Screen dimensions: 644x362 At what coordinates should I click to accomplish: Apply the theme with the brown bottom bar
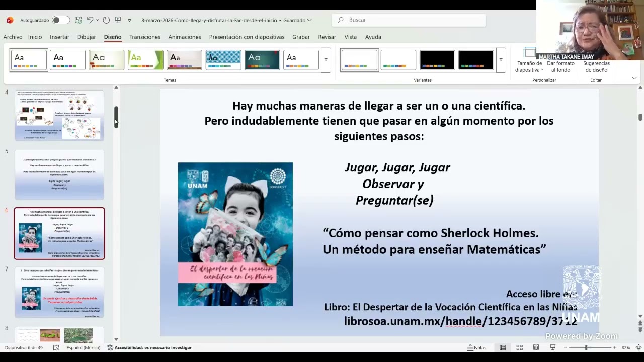point(184,60)
